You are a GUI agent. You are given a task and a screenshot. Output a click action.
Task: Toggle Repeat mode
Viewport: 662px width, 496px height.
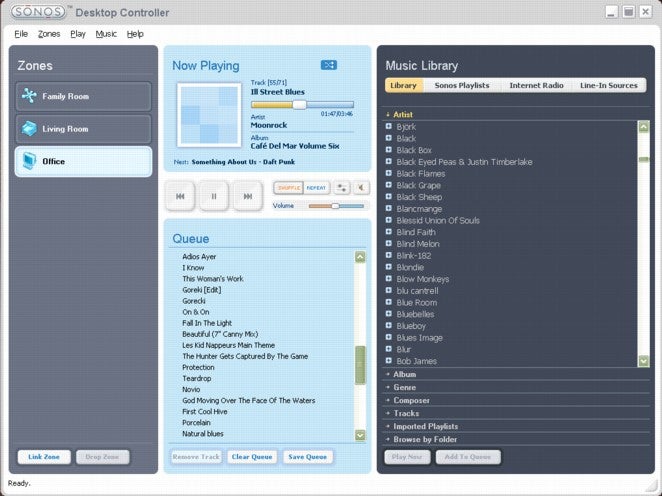click(316, 188)
